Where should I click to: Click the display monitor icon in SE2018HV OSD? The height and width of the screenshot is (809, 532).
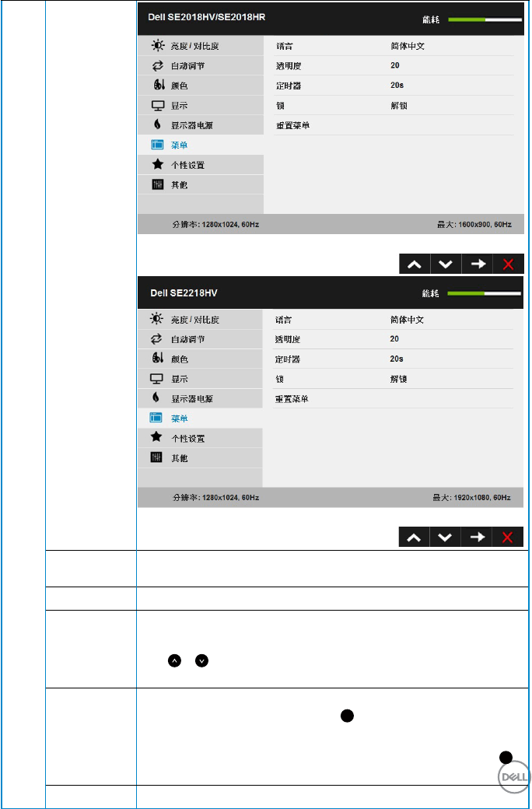coord(157,105)
